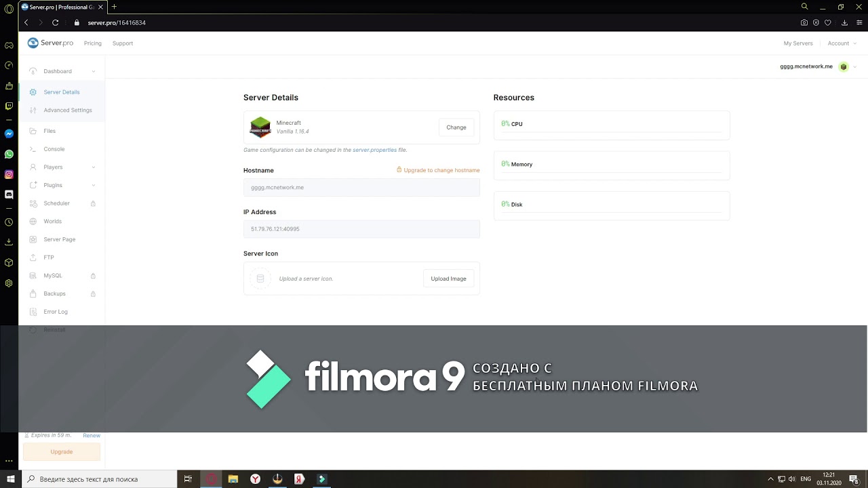Open Server Details in sidebar
The image size is (868, 488).
[x=62, y=92]
